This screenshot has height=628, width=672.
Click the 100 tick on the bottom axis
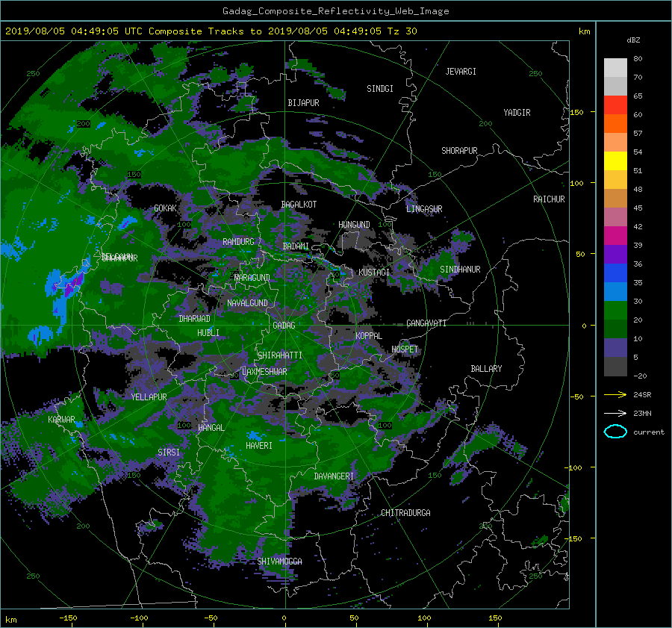[424, 618]
